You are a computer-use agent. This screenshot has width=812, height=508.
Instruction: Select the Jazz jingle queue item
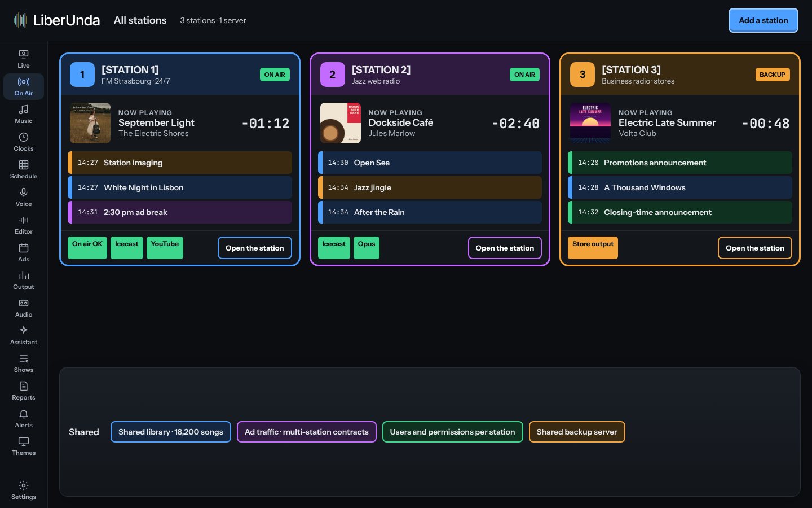430,187
